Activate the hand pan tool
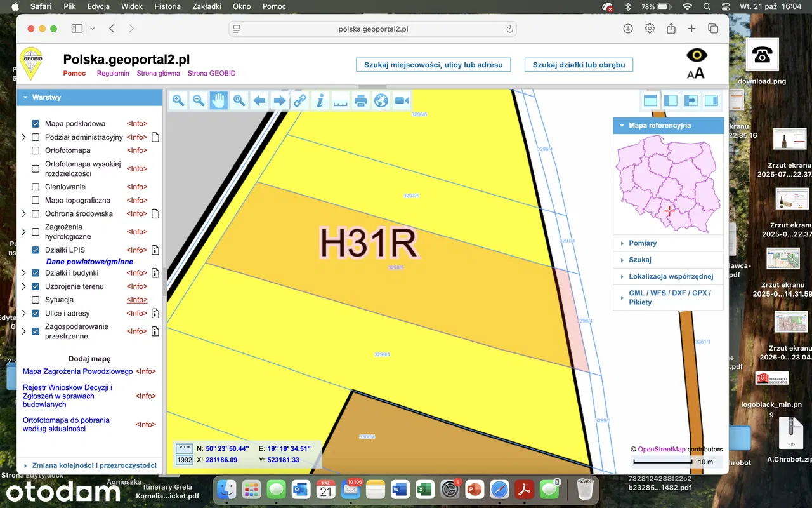The width and height of the screenshot is (812, 508). pos(219,100)
